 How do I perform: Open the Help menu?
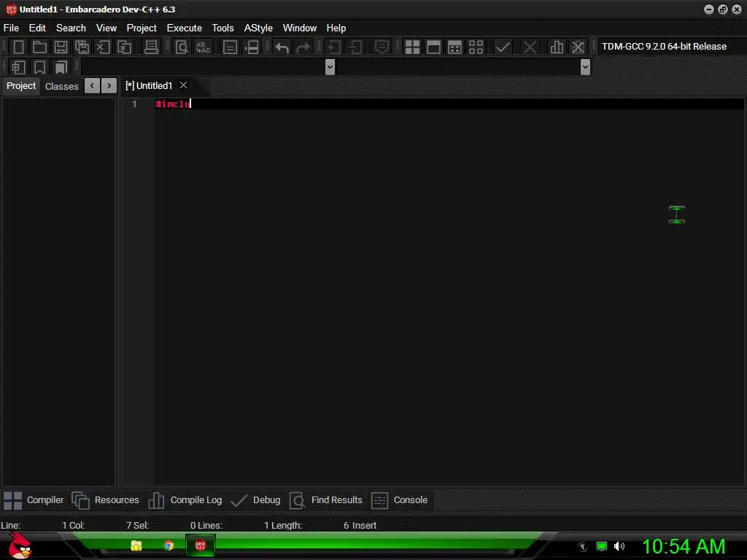(x=336, y=28)
